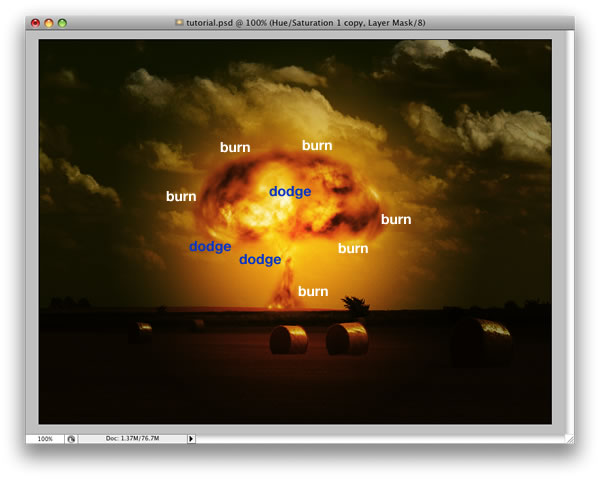The height and width of the screenshot is (479, 600).
Task: Click the red close window button
Action: click(35, 23)
